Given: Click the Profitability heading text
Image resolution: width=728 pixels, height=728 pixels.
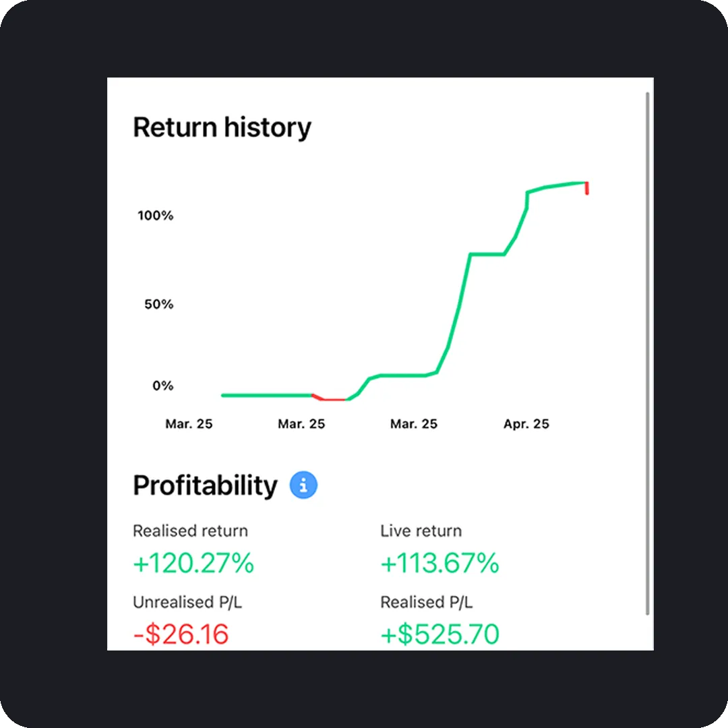Looking at the screenshot, I should click(205, 485).
